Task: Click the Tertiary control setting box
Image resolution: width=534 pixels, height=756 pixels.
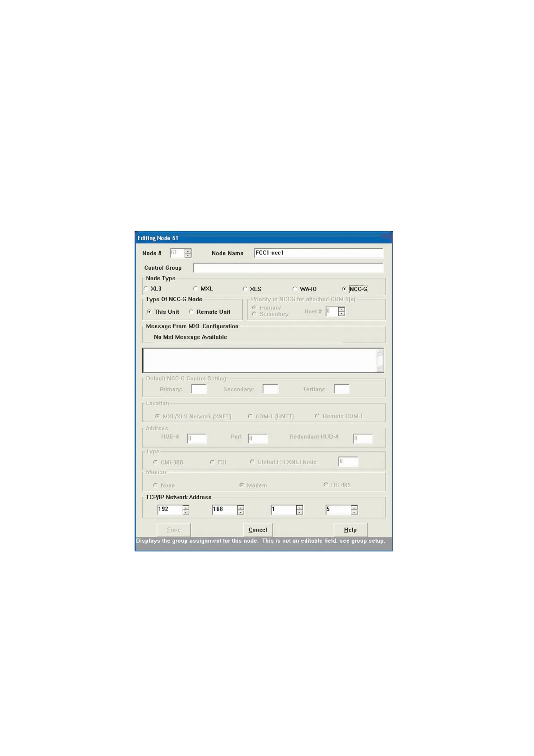Action: coord(341,389)
